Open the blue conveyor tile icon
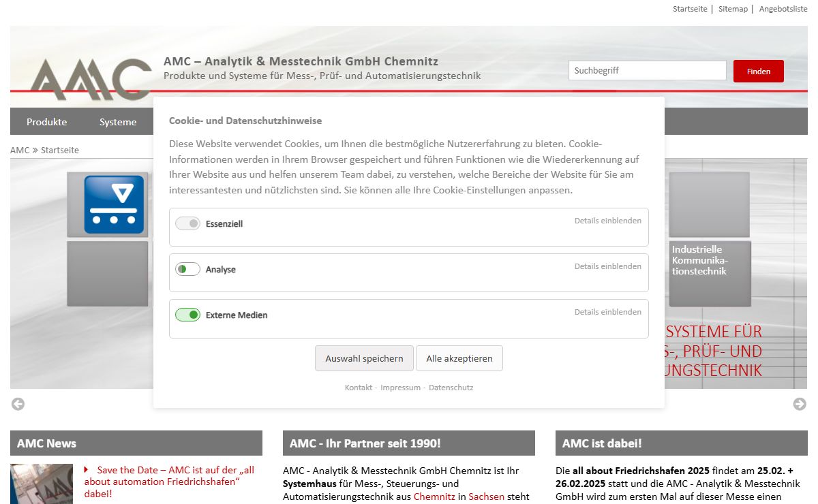This screenshot has height=504, width=818. click(114, 204)
